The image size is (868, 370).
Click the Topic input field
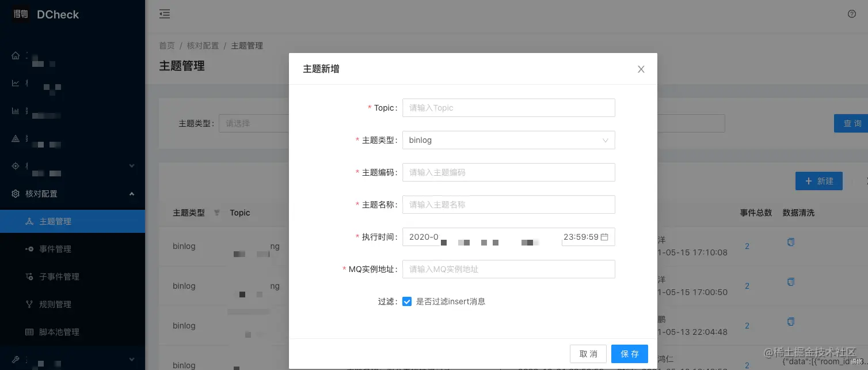click(x=508, y=108)
